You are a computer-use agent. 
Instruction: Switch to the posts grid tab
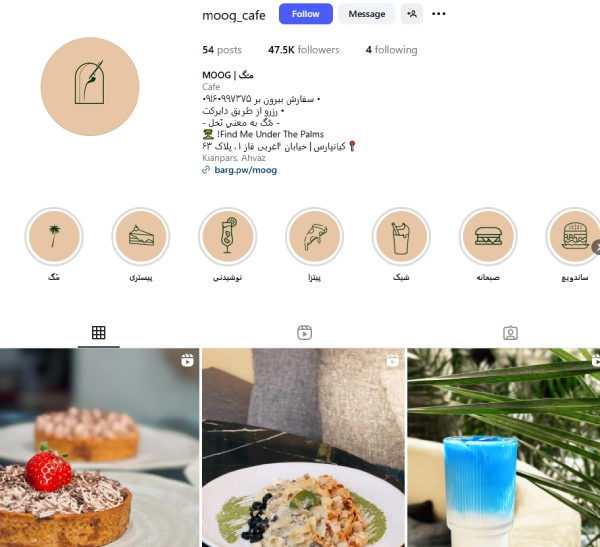click(98, 333)
